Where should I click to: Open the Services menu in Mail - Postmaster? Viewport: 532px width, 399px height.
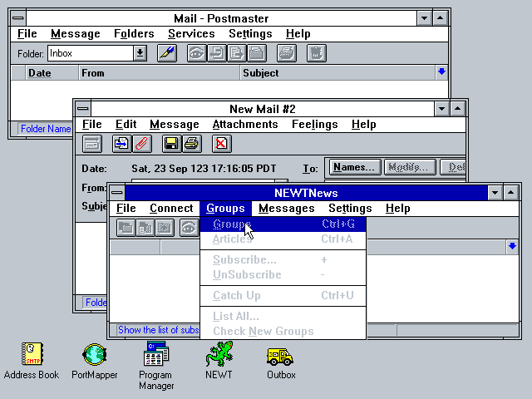coord(191,33)
